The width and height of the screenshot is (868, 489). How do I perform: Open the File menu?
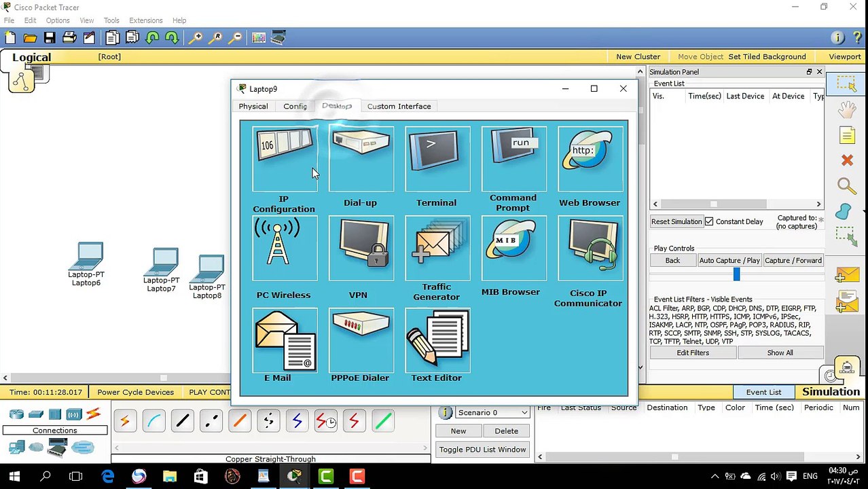(x=9, y=20)
